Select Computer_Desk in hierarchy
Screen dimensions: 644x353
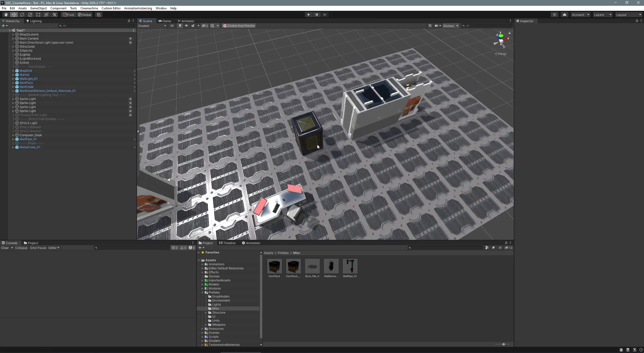31,135
